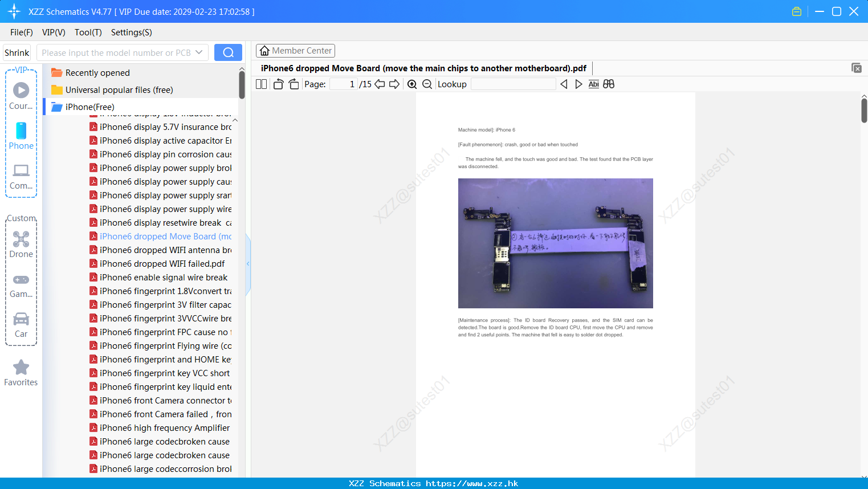
Task: Click the Page number field
Action: pyautogui.click(x=344, y=84)
